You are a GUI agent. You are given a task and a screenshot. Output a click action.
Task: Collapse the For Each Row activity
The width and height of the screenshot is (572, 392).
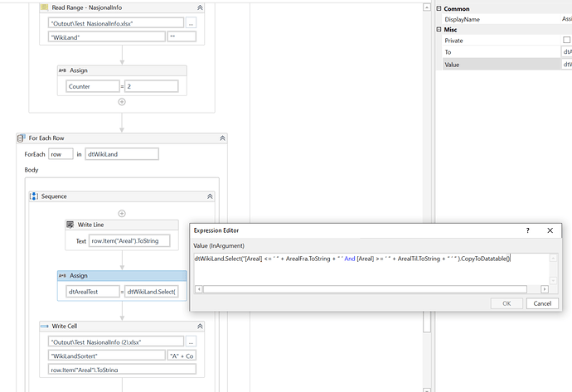click(x=222, y=138)
